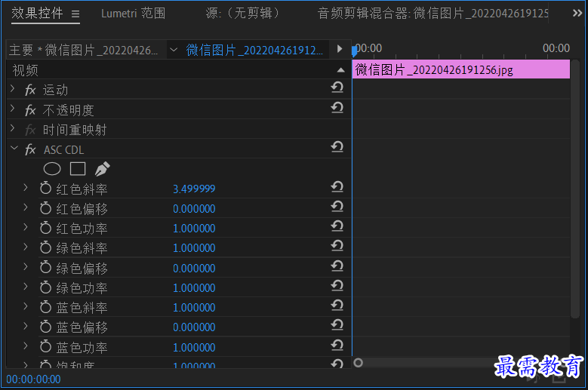Select the blue 微信图片 sequence clip name
Screen dimensions: 588x390
254,50
